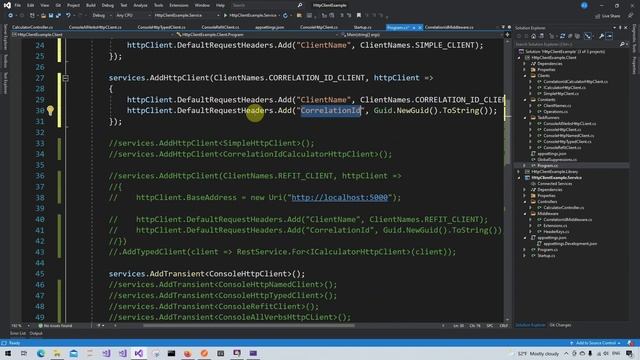
Task: Click the Solution Explorer search magnifier icon
Action: point(622,44)
